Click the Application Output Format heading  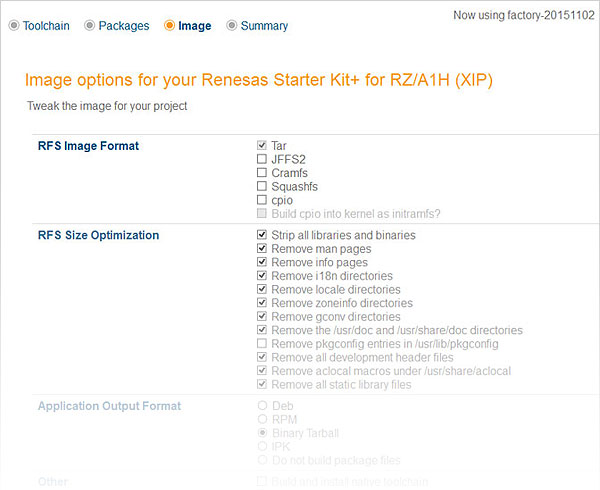[109, 406]
